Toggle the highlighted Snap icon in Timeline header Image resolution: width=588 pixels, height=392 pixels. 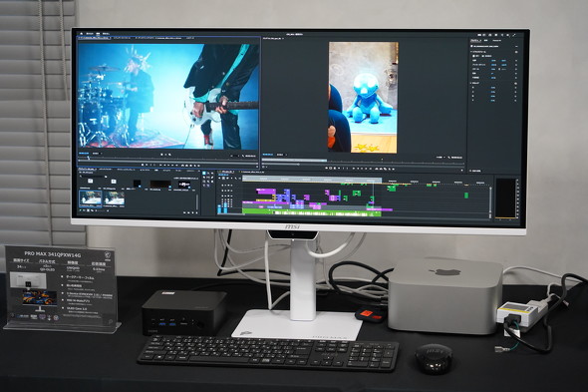223,178
